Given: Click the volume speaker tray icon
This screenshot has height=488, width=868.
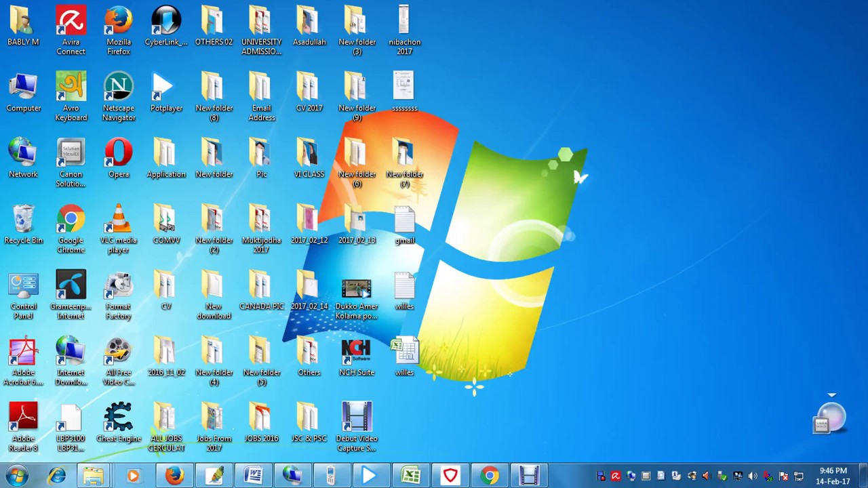Looking at the screenshot, I should tap(753, 476).
